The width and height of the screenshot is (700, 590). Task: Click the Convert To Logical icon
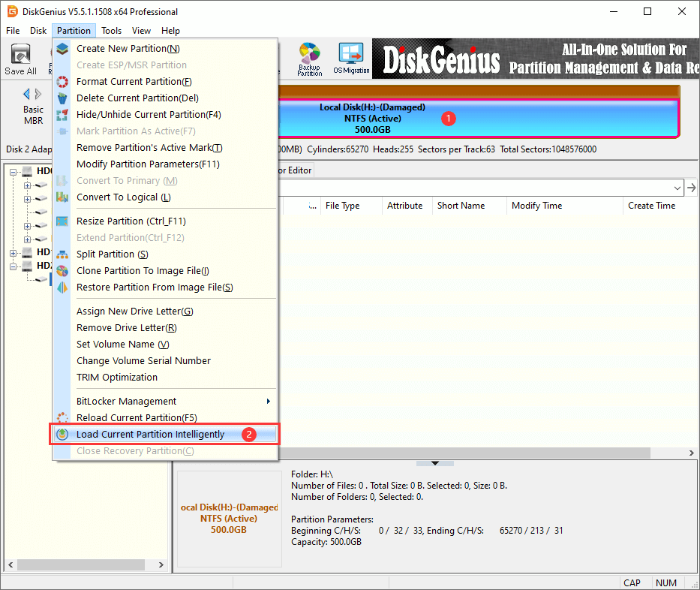(62, 197)
